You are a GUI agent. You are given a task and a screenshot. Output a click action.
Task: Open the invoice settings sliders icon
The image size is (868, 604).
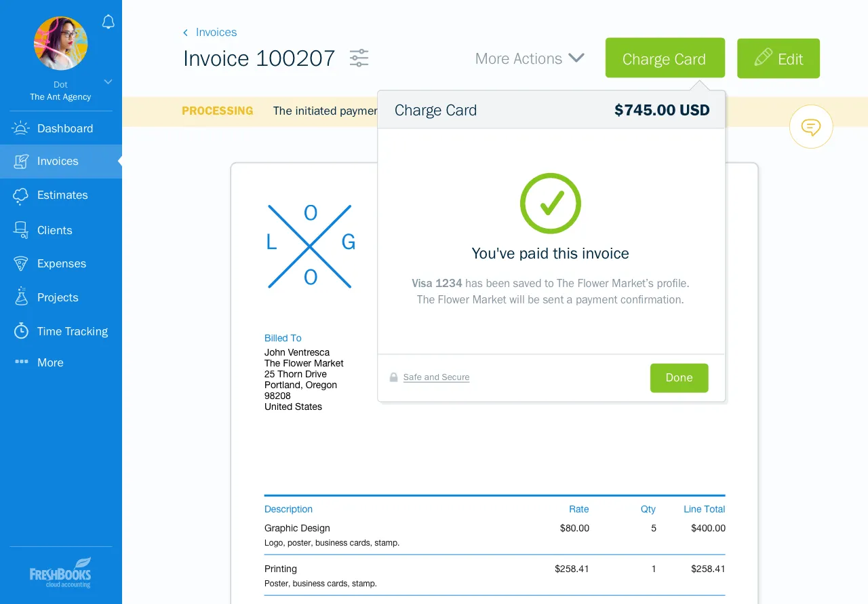pyautogui.click(x=359, y=58)
